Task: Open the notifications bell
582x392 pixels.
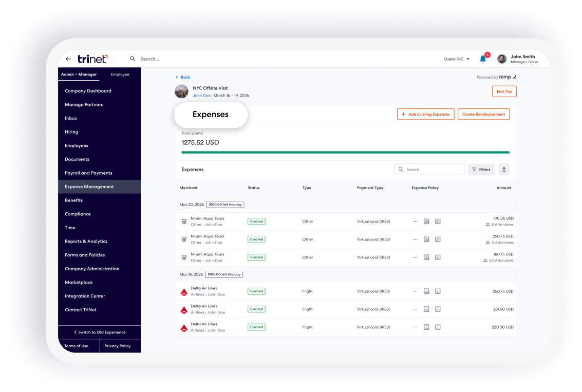Action: pyautogui.click(x=483, y=59)
